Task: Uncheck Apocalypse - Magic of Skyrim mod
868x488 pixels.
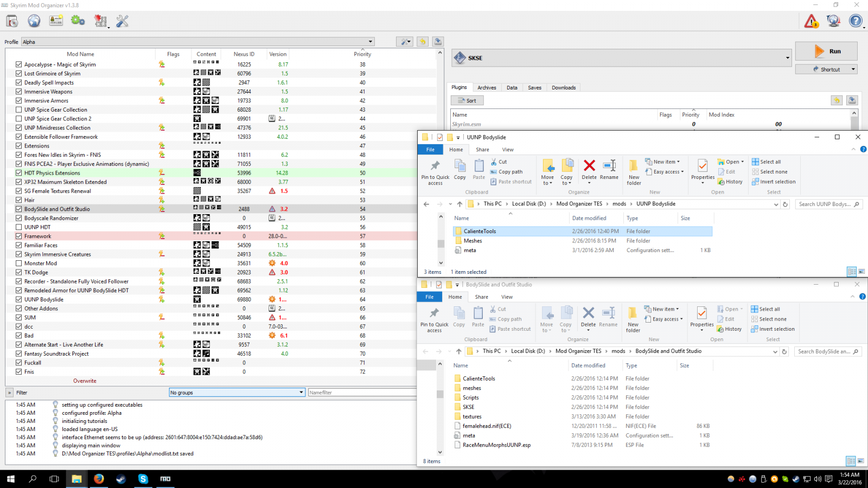Action: click(x=19, y=65)
